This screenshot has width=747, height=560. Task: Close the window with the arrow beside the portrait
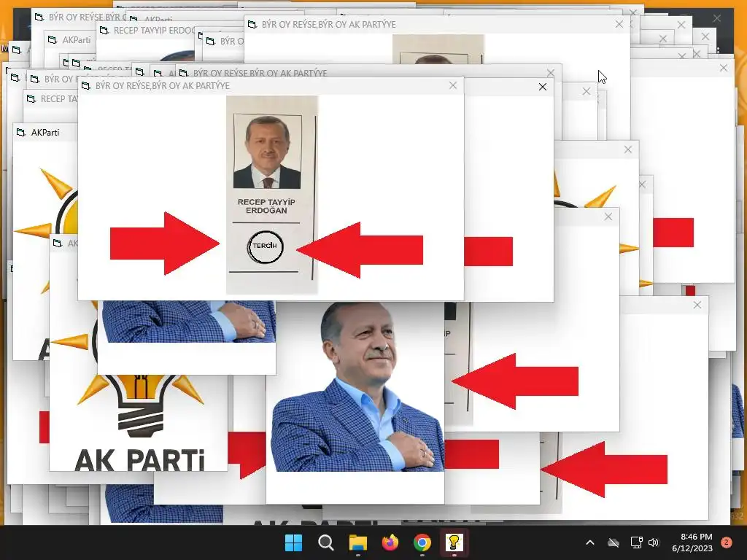point(608,217)
